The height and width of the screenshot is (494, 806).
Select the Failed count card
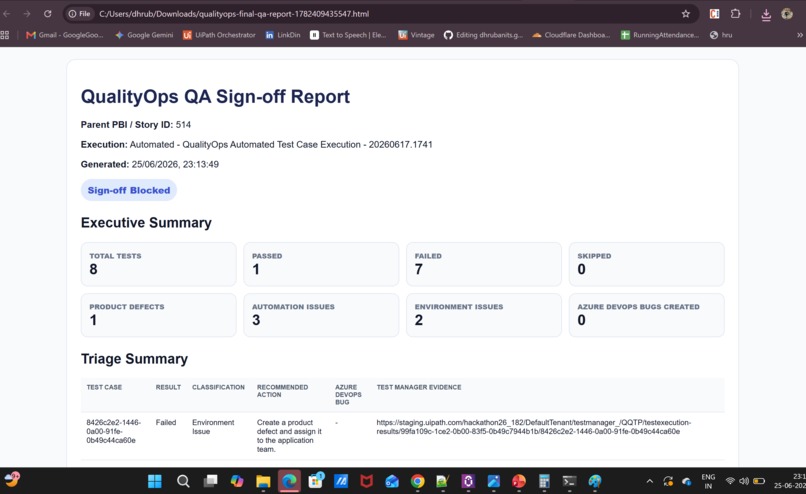tap(484, 264)
